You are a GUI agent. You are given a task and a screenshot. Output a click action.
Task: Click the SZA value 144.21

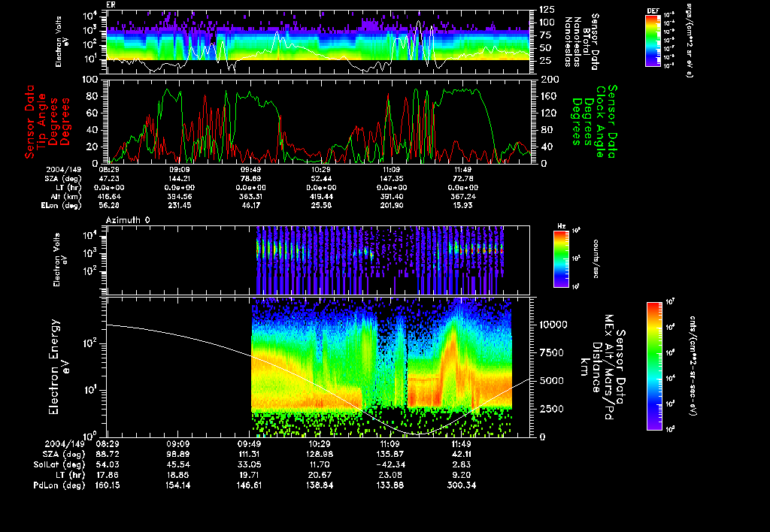[x=179, y=179]
